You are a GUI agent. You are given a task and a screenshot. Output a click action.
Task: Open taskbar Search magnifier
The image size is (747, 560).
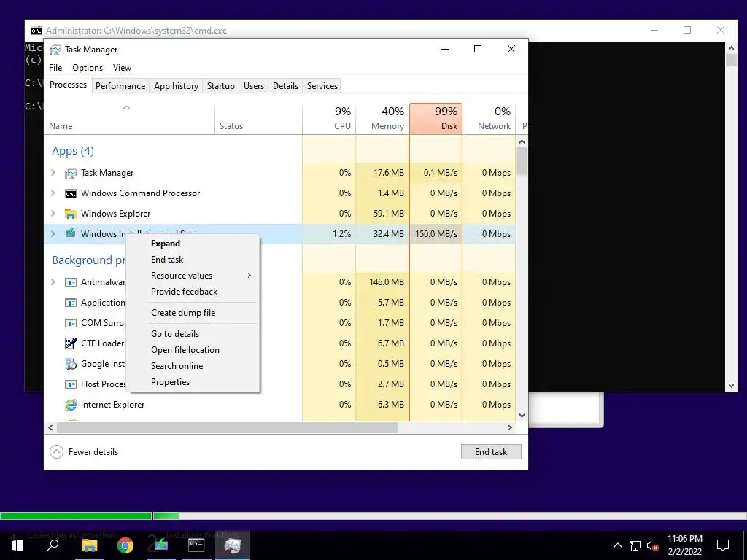pos(53,545)
